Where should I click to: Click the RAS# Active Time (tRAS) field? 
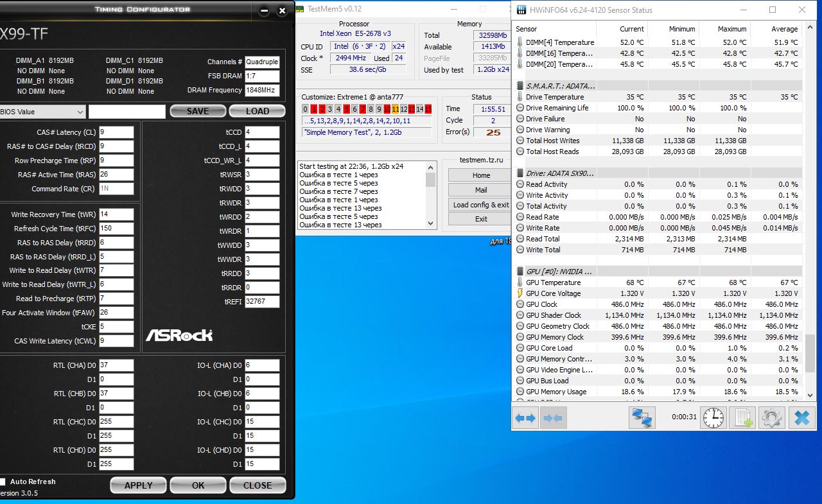[x=116, y=175]
